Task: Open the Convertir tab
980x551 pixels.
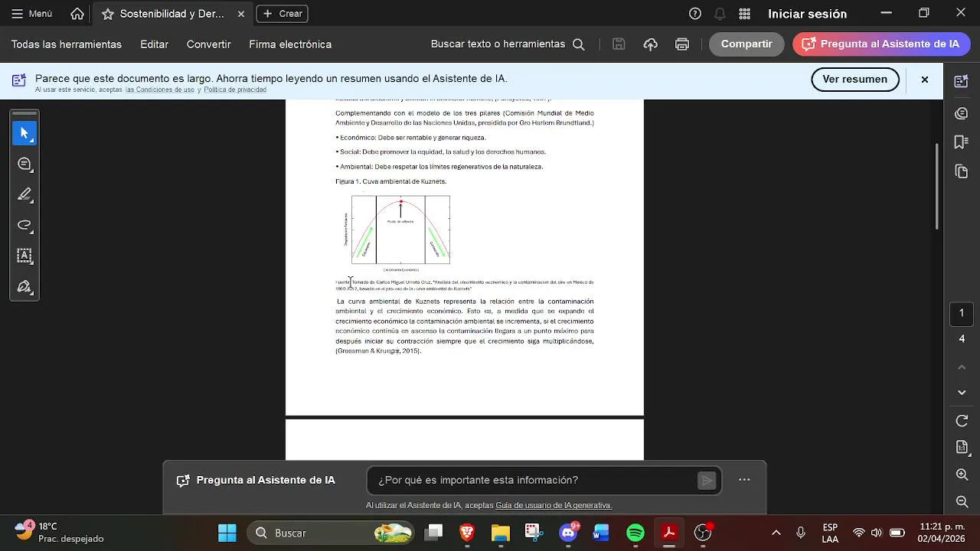Action: point(208,44)
